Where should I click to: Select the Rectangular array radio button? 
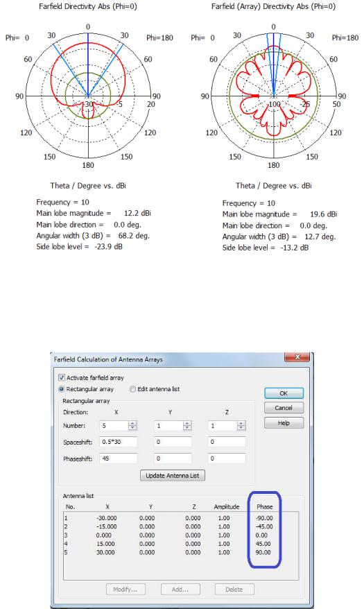pyautogui.click(x=61, y=389)
